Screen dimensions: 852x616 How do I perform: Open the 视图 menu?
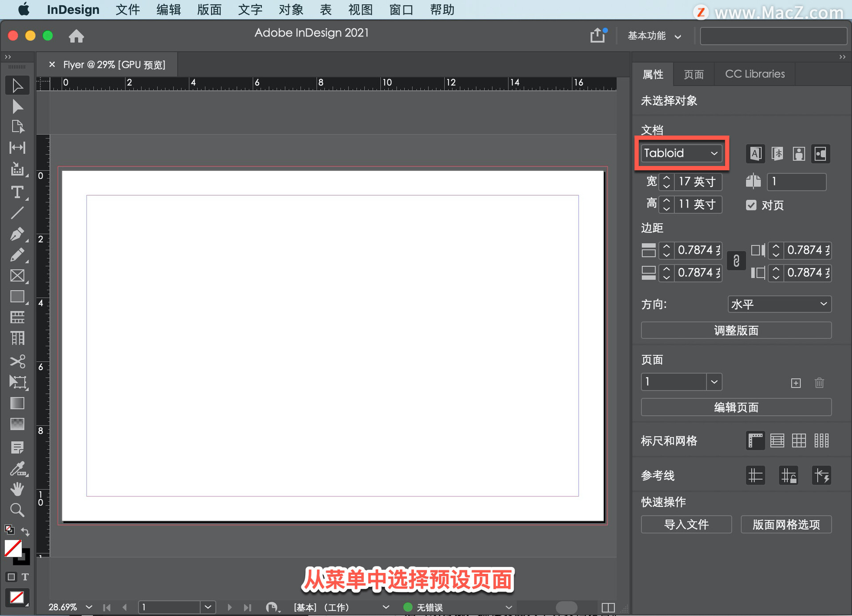pyautogui.click(x=360, y=10)
